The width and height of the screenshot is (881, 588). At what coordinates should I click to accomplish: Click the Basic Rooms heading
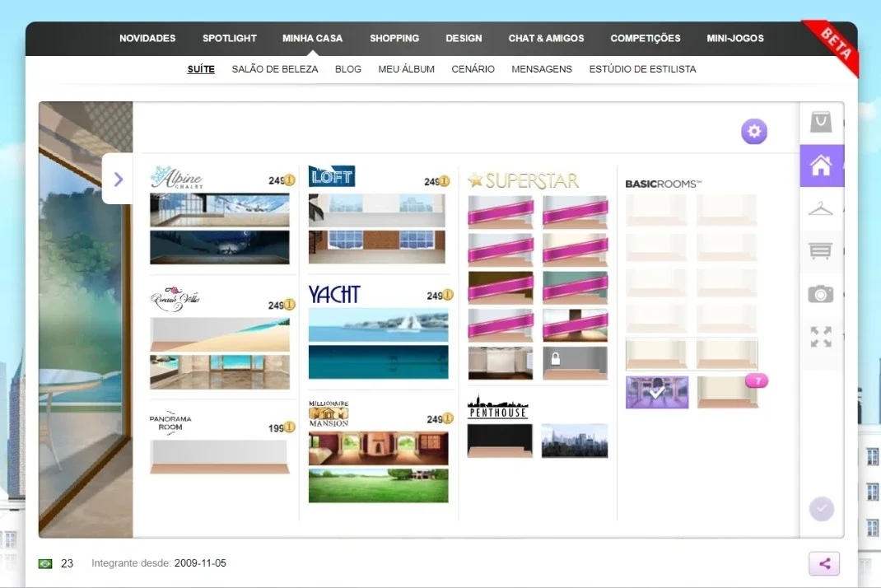point(663,184)
